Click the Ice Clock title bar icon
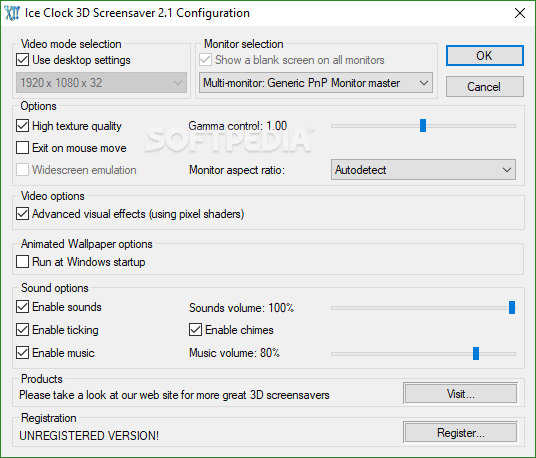 [x=12, y=13]
